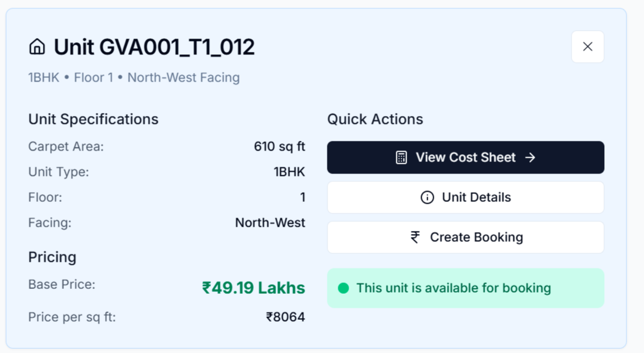This screenshot has width=644, height=353.
Task: Click the Quick Actions heading
Action: 375,119
